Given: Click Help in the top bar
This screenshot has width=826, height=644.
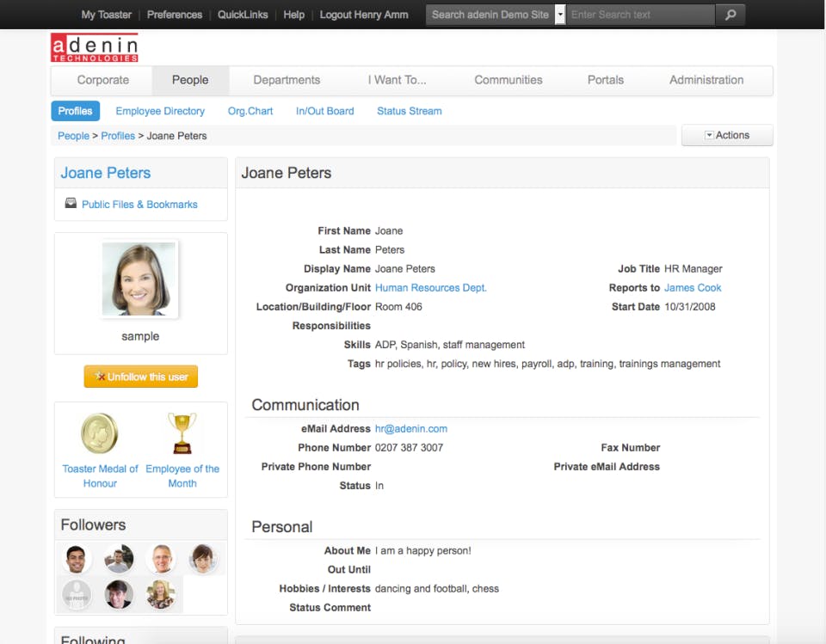Looking at the screenshot, I should [294, 15].
